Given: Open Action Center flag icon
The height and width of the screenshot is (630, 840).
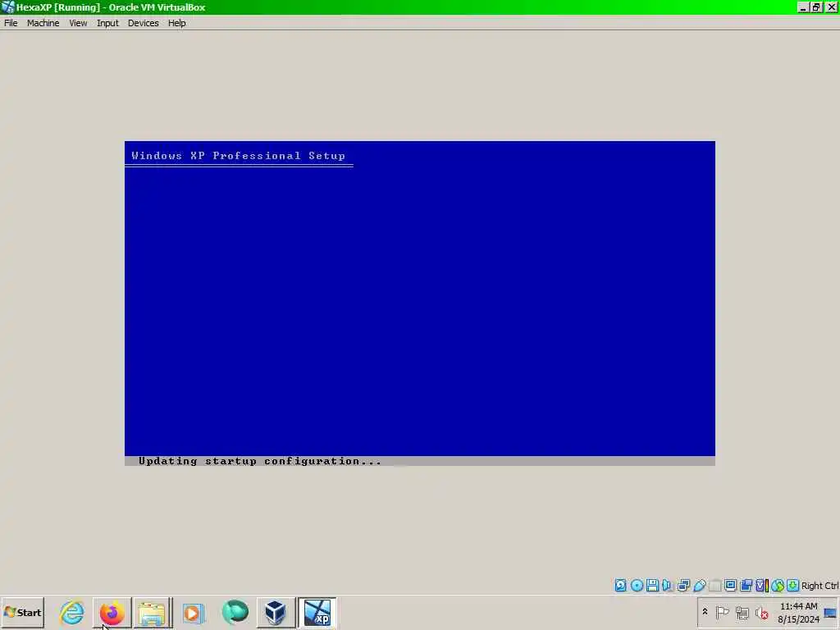Looking at the screenshot, I should (722, 612).
